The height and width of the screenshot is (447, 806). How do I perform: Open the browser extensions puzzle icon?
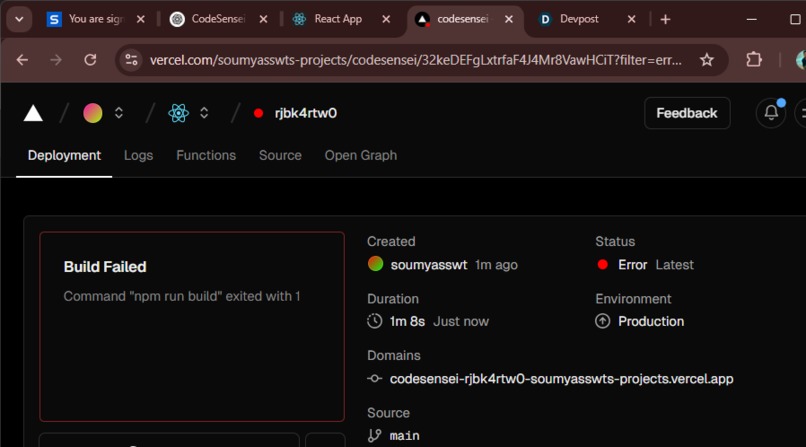(754, 60)
